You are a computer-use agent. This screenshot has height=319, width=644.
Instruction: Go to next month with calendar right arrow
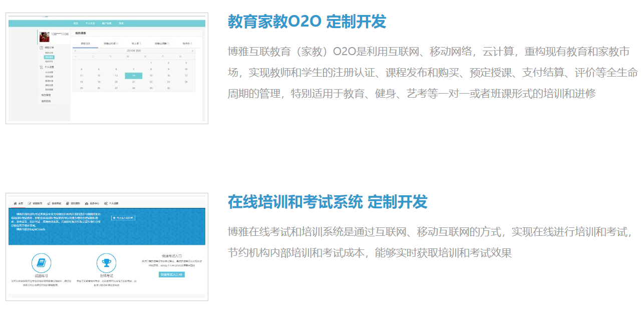[192, 51]
